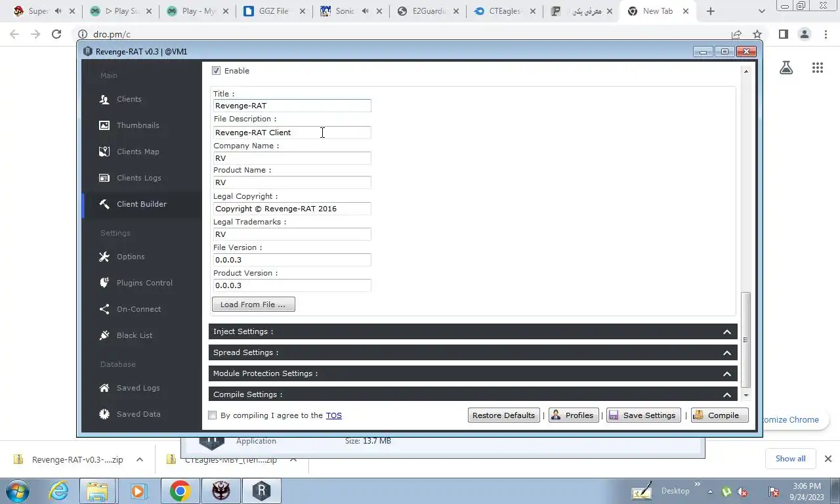
Task: Open the Black List icon
Action: click(x=104, y=335)
